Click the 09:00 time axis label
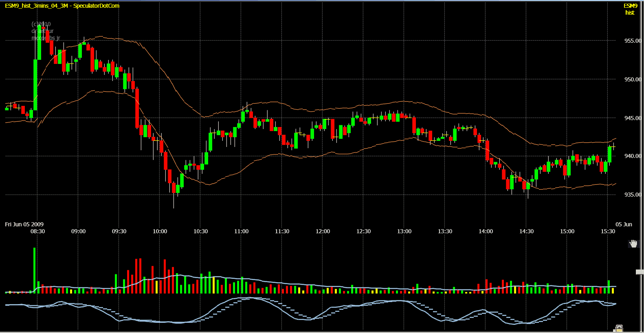The image size is (644, 333). coord(79,231)
